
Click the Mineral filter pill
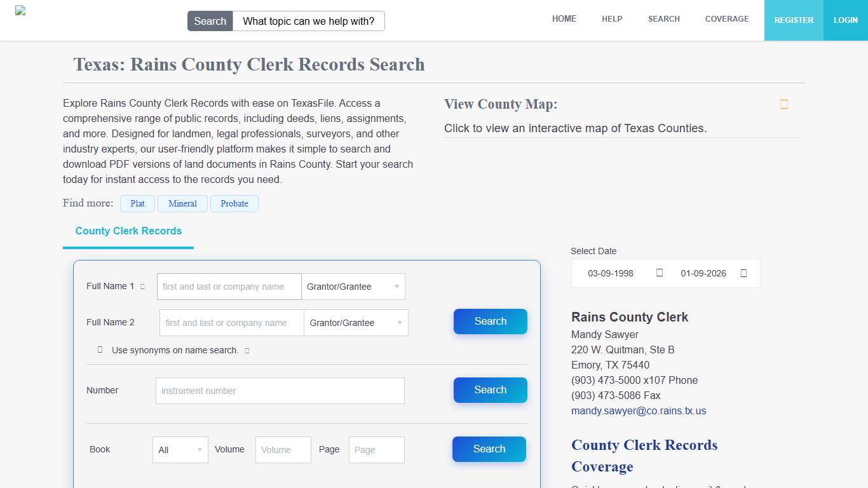click(182, 203)
